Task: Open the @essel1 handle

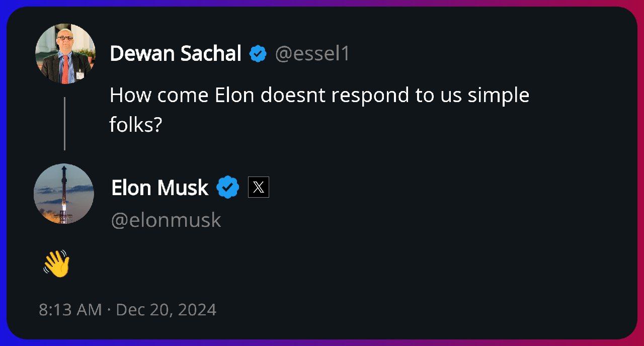Action: (312, 54)
